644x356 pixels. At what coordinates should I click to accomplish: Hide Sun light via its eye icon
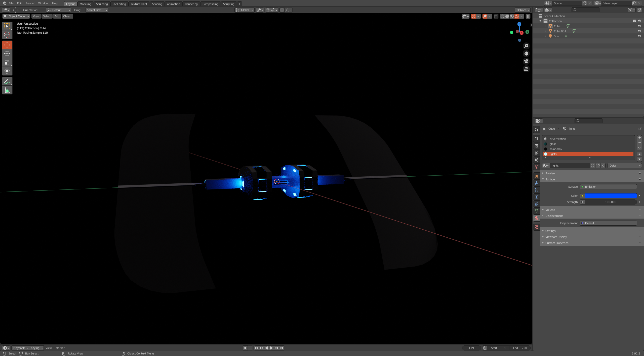639,36
